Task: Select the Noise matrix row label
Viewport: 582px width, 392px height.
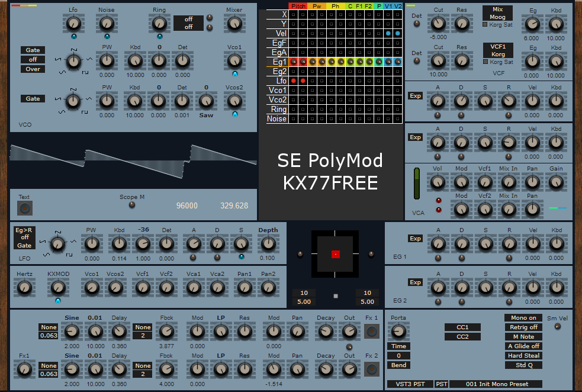Action: 277,119
